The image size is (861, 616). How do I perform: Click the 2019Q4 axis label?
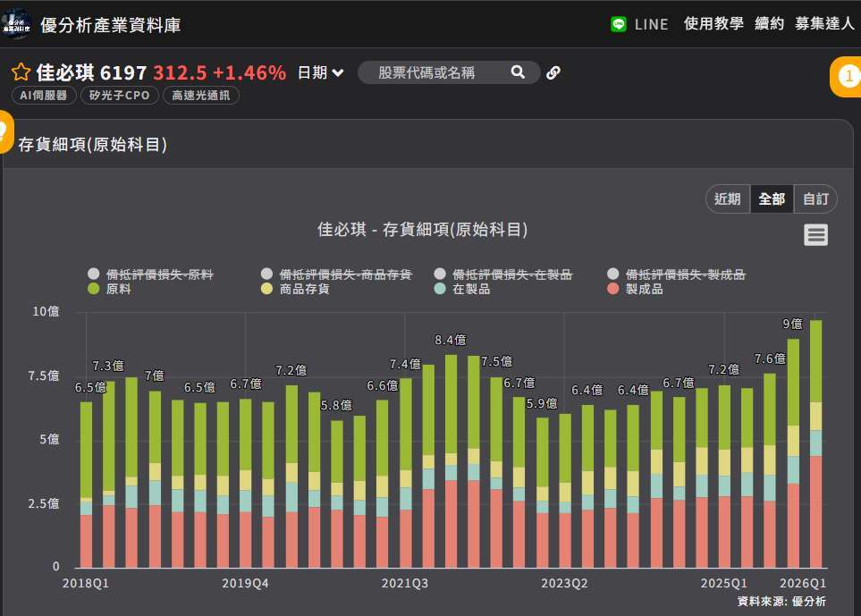coord(245,583)
